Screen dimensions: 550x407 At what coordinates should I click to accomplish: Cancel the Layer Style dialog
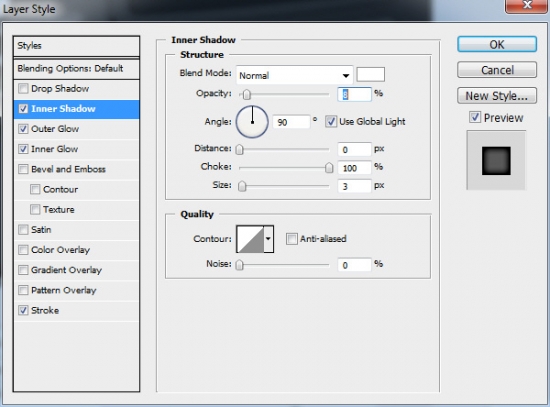tap(497, 70)
